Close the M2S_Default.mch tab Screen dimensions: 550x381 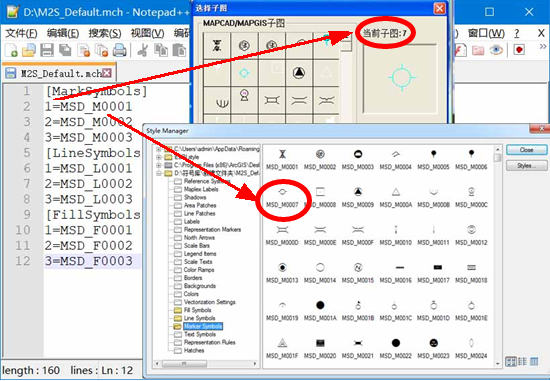(107, 73)
